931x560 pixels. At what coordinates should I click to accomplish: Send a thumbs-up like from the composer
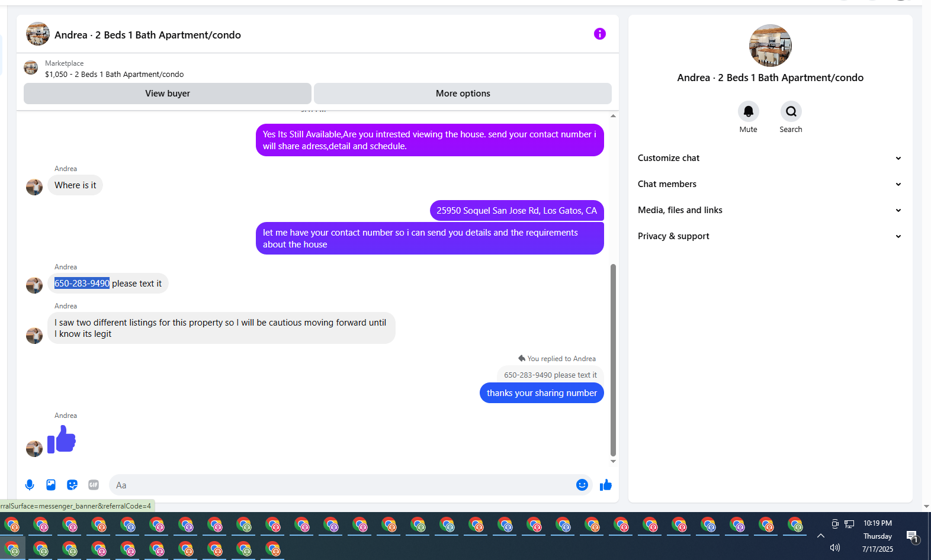tap(605, 485)
